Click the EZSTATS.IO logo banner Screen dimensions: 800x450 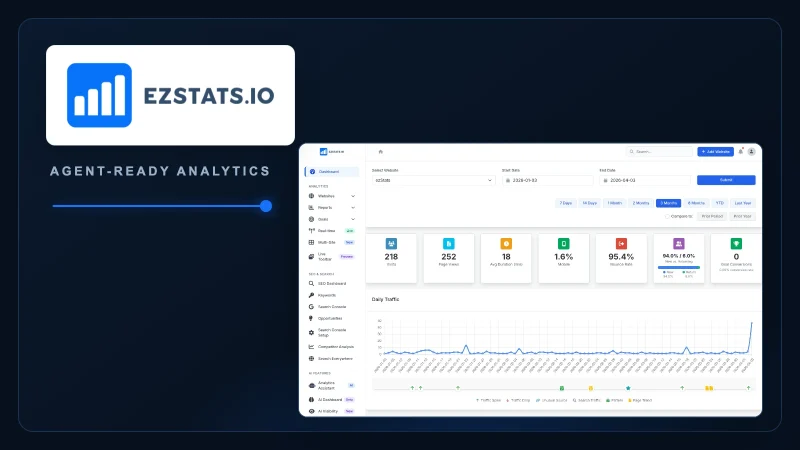[x=170, y=95]
